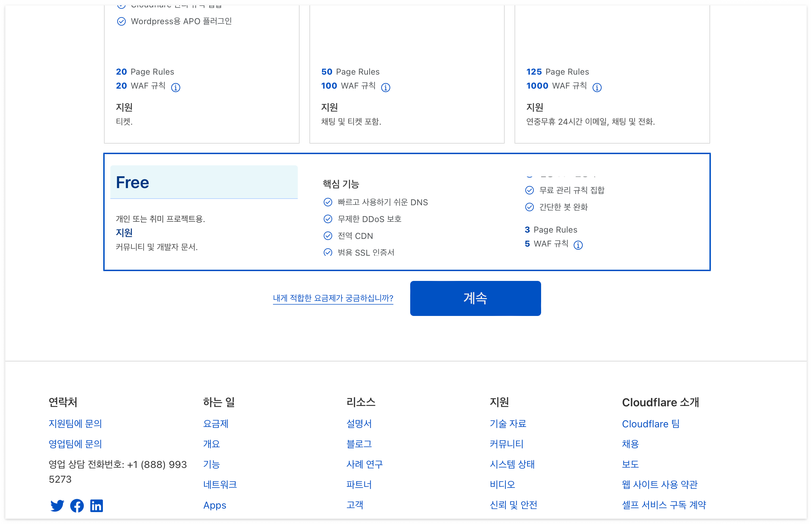Click checkmark icon beside 전역 CDN
Screen dimensions: 812x524
tap(328, 236)
